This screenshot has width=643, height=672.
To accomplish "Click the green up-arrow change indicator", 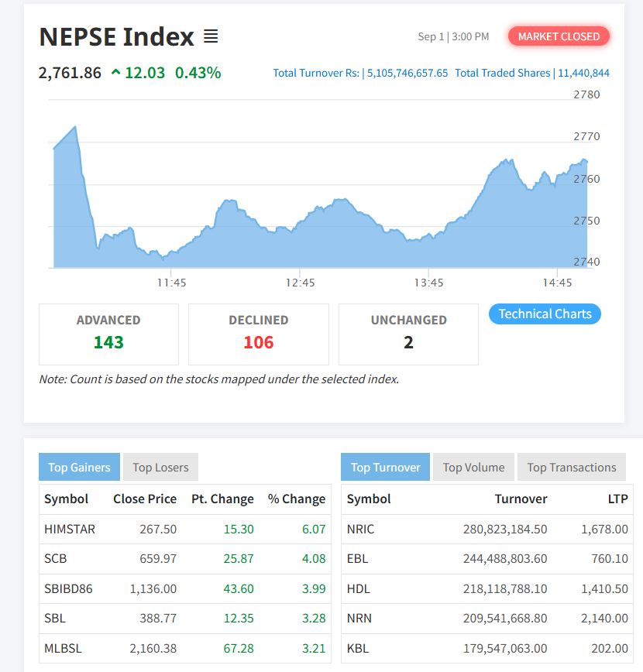I will coord(116,73).
